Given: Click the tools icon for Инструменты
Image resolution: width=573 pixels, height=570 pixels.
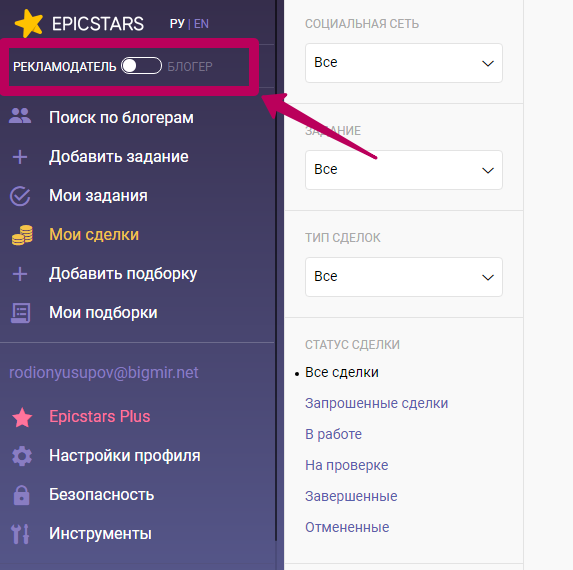Looking at the screenshot, I should [x=20, y=534].
